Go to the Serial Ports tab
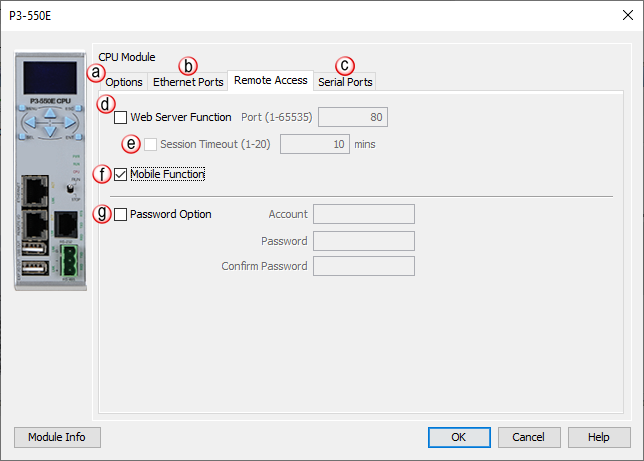Image resolution: width=644 pixels, height=461 pixels. (x=346, y=82)
